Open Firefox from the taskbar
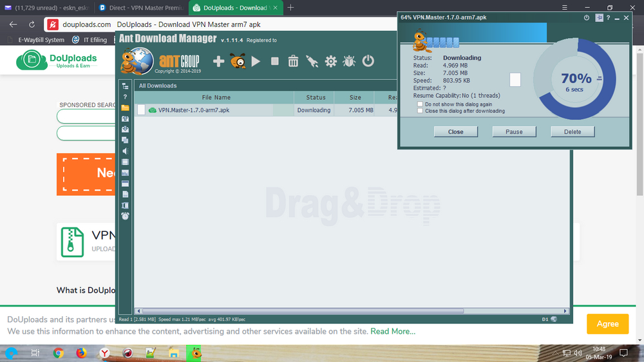This screenshot has width=644, height=362. pyautogui.click(x=81, y=353)
